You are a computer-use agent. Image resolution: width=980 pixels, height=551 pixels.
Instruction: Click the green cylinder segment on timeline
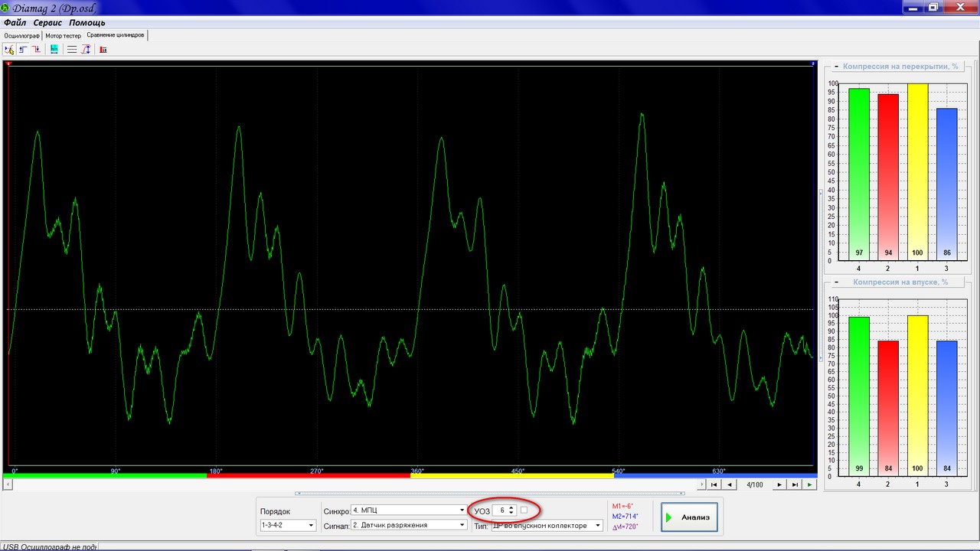coord(105,476)
